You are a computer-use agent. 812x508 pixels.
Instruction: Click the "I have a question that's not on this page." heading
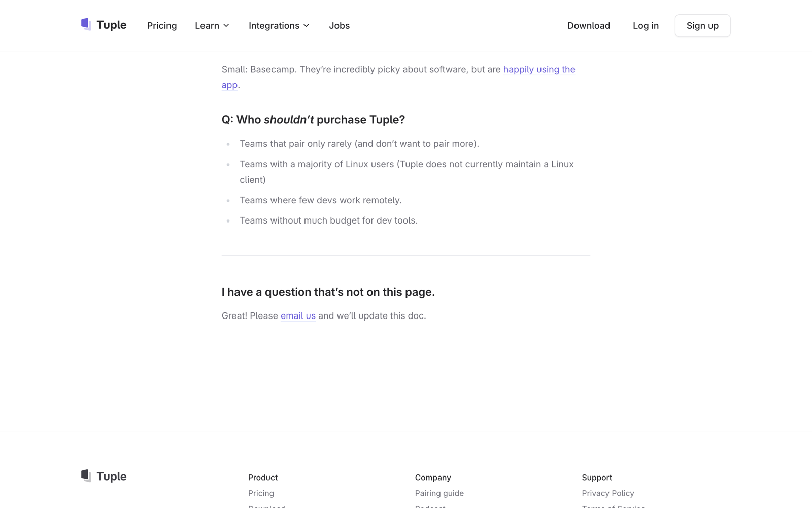pyautogui.click(x=328, y=292)
